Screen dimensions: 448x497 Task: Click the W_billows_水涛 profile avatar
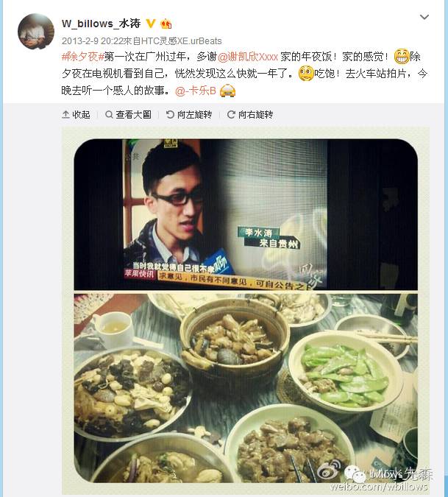(x=36, y=32)
